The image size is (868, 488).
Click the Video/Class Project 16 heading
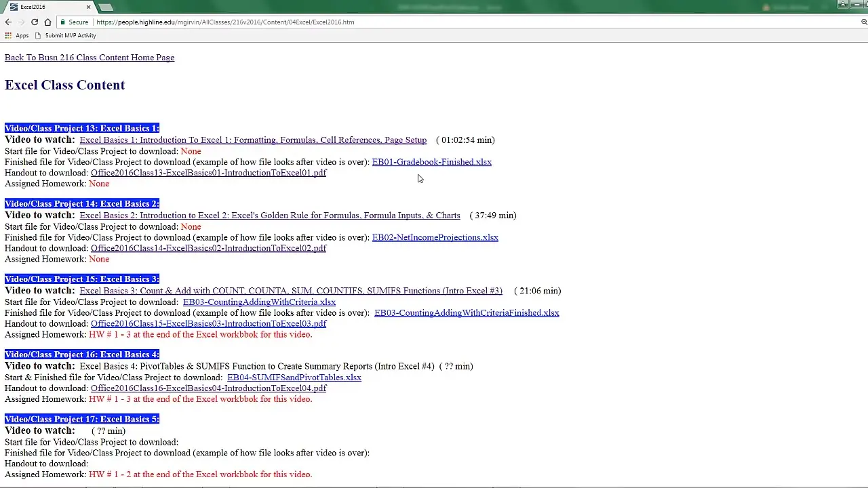tap(82, 354)
